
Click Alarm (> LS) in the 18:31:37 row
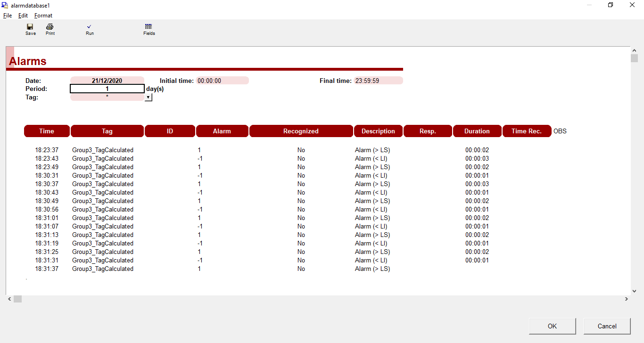372,269
